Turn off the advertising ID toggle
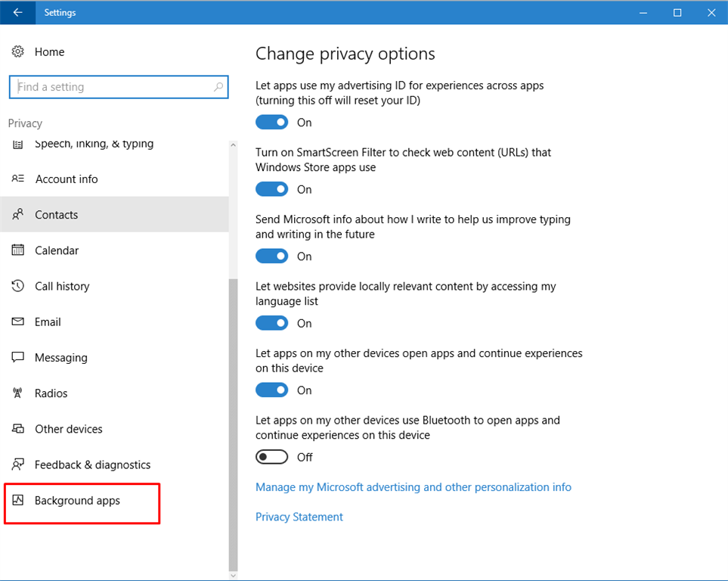This screenshot has height=581, width=728. pos(271,123)
